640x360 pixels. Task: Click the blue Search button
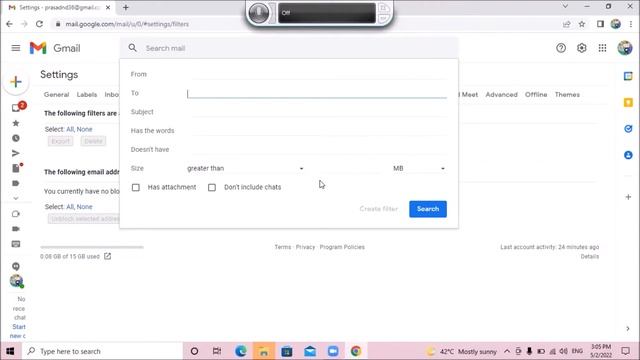point(428,209)
